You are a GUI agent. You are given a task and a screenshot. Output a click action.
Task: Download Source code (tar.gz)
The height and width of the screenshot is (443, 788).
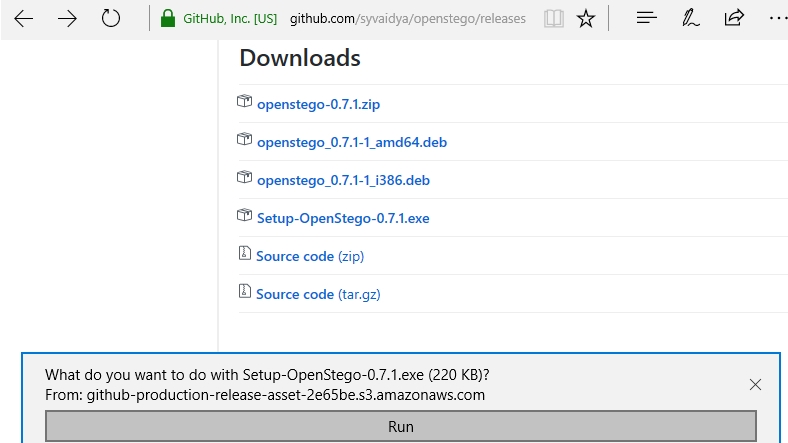pos(318,294)
